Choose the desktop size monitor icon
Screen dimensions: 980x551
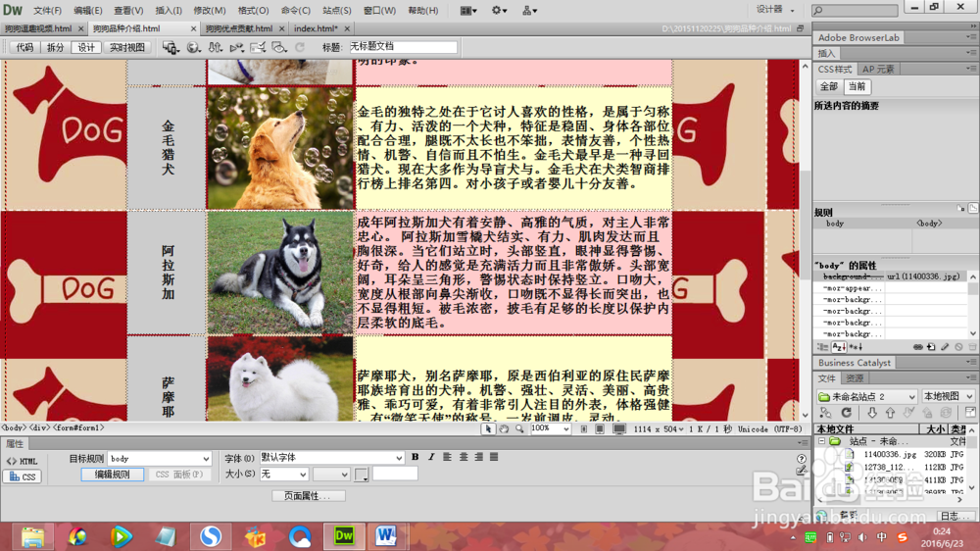click(619, 429)
